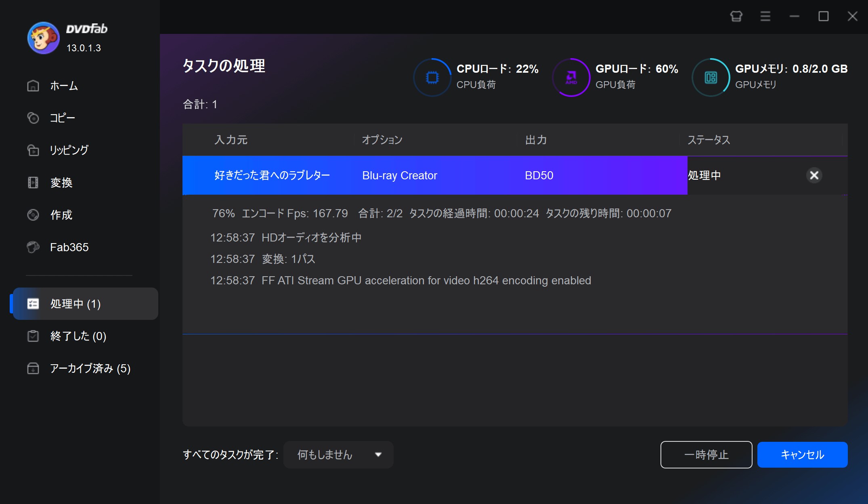The image size is (868, 504).
Task: Open アーカイブ済み (5) archived tasks
Action: [x=90, y=368]
